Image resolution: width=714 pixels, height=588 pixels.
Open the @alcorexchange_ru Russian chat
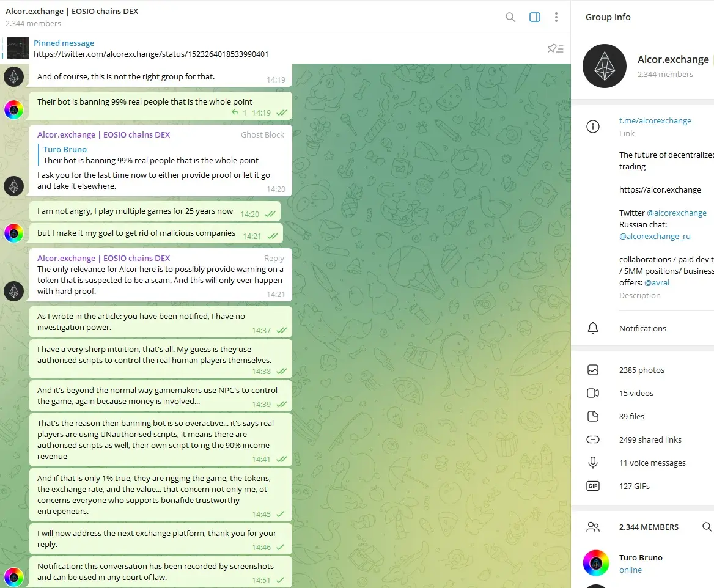(654, 236)
